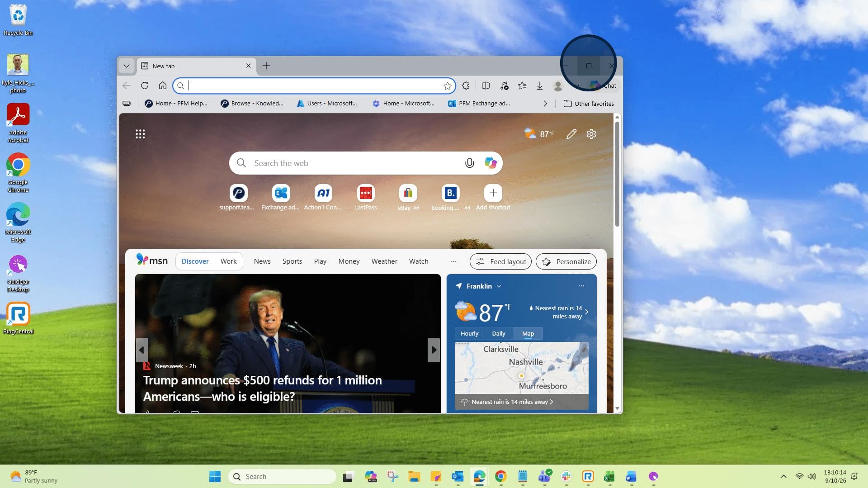The width and height of the screenshot is (868, 488).
Task: Open Other favorites folder
Action: tap(589, 104)
